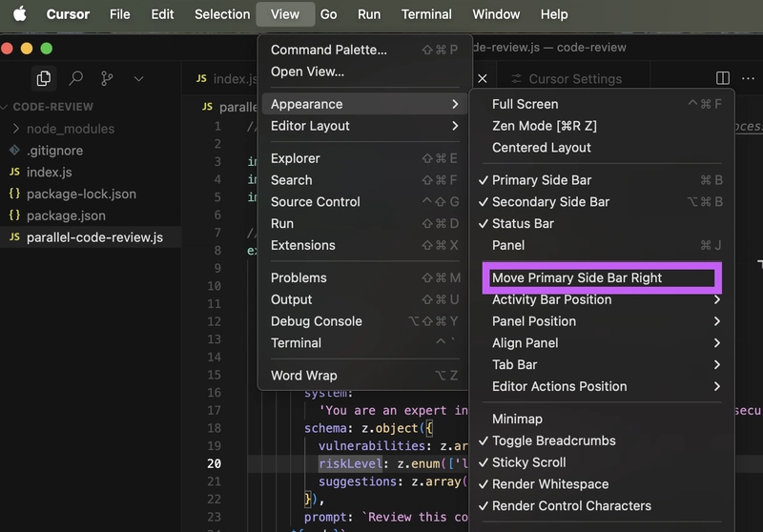The width and height of the screenshot is (763, 532).
Task: Expand Editor Actions Position submenu
Action: pos(602,386)
